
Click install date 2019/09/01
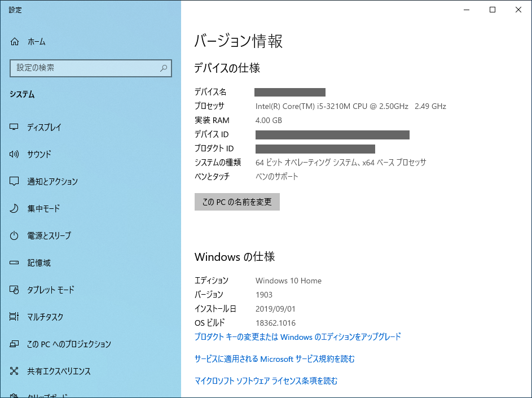pos(275,309)
